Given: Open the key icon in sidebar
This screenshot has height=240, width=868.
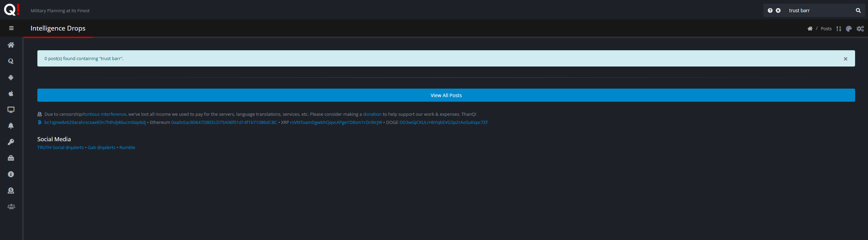Looking at the screenshot, I should tap(11, 142).
